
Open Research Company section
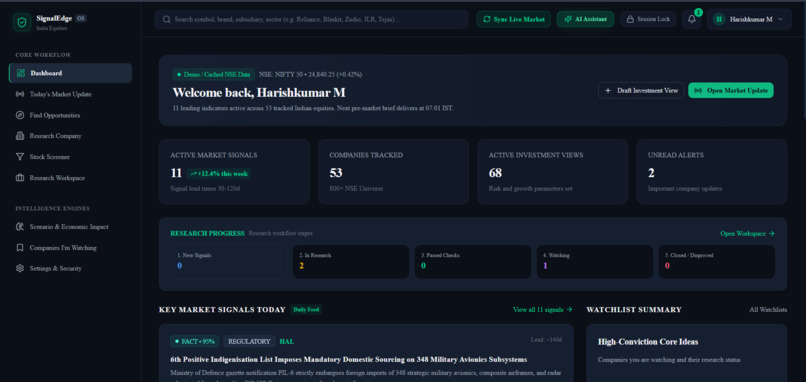[70, 136]
